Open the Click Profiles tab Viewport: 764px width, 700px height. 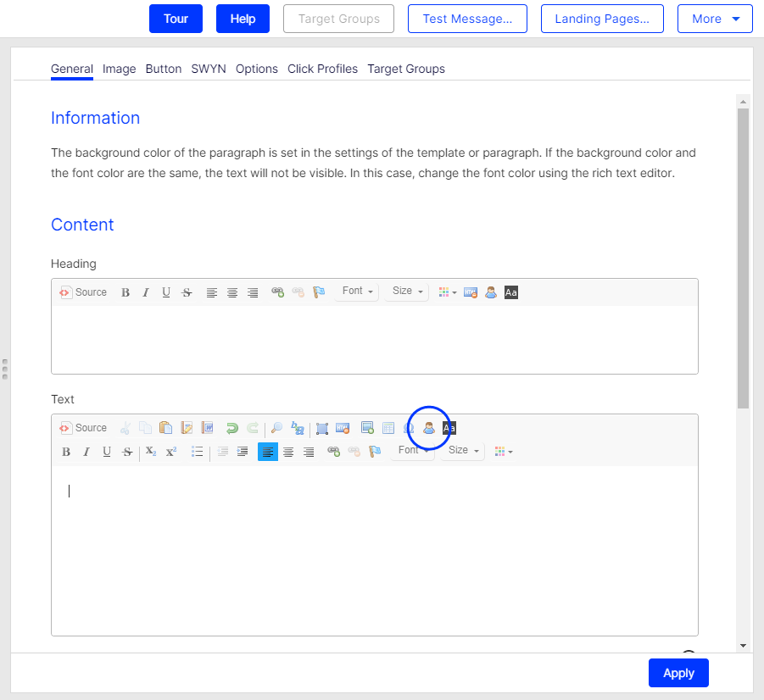322,69
